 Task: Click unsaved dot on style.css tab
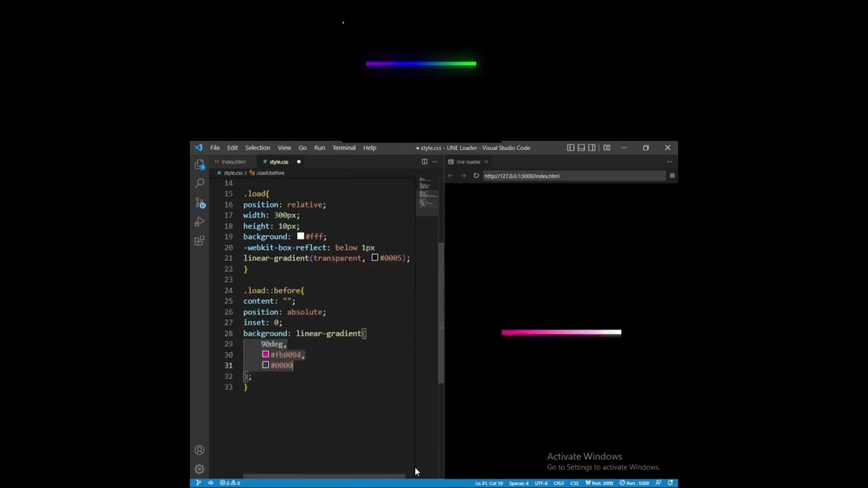298,161
